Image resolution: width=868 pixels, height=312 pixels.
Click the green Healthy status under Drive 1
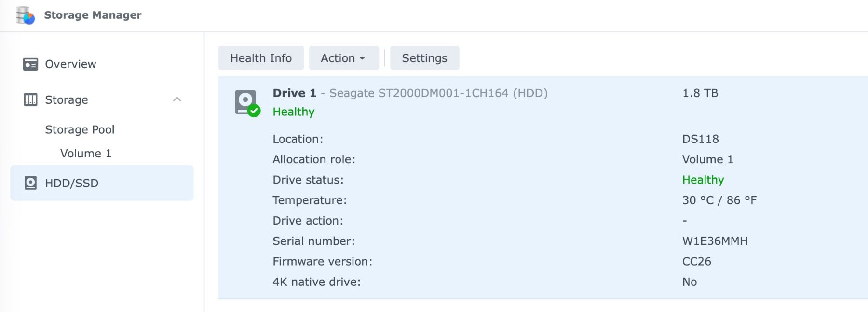pyautogui.click(x=294, y=112)
